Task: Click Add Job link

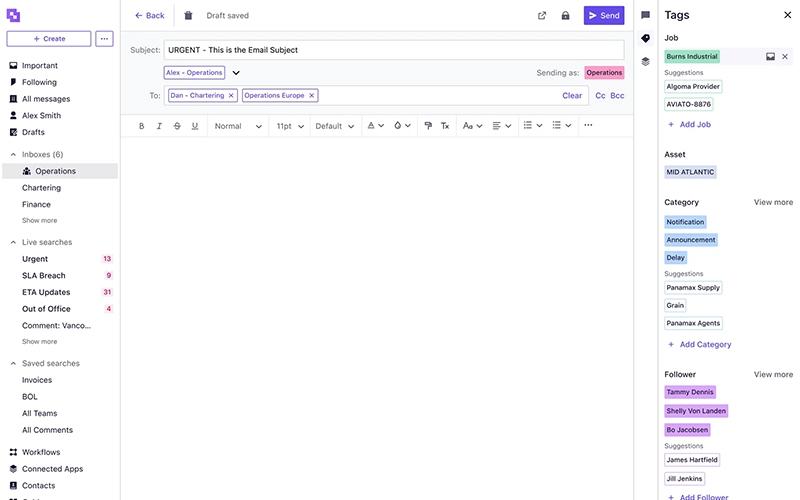Action: tap(689, 124)
